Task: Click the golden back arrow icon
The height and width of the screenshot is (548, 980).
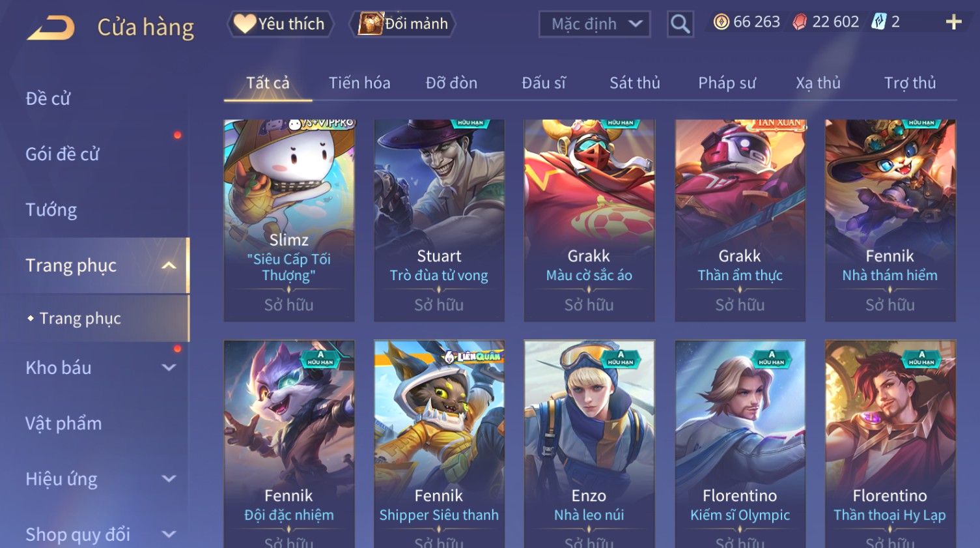Action: tap(51, 28)
